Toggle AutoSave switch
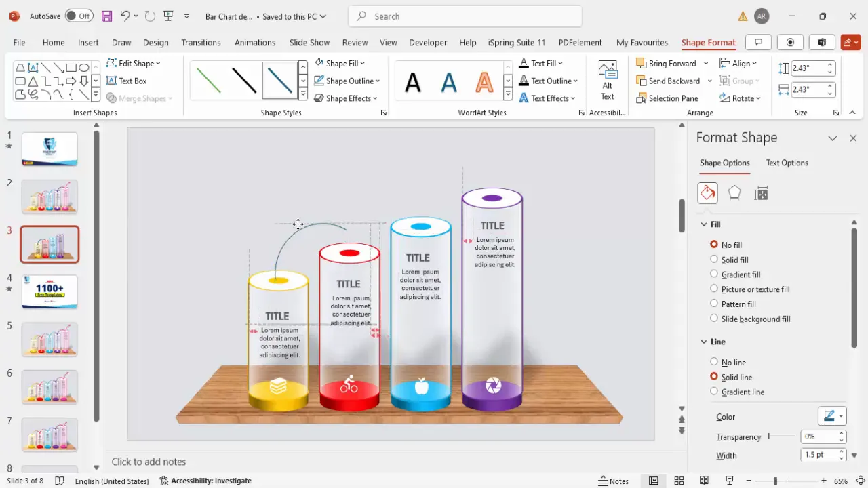868x488 pixels. (79, 16)
